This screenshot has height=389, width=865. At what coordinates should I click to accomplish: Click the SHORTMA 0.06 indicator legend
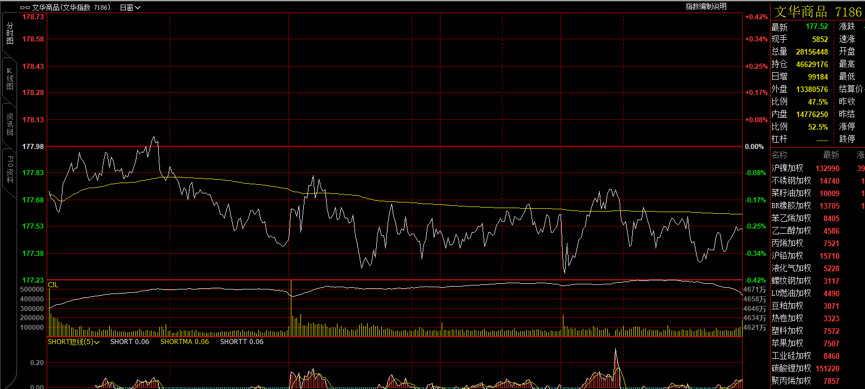[x=185, y=342]
